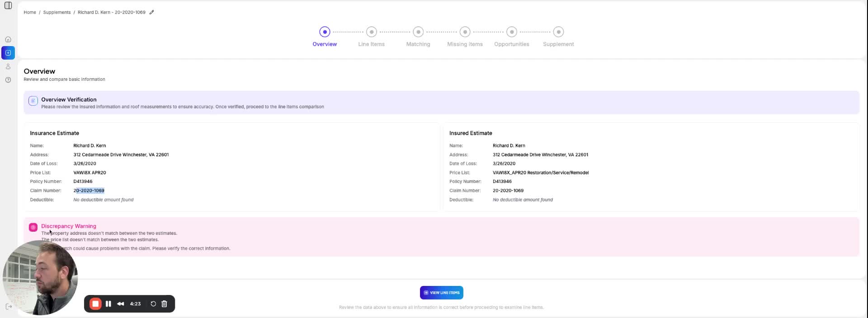Open the Supplements breadcrumb link

(x=57, y=12)
